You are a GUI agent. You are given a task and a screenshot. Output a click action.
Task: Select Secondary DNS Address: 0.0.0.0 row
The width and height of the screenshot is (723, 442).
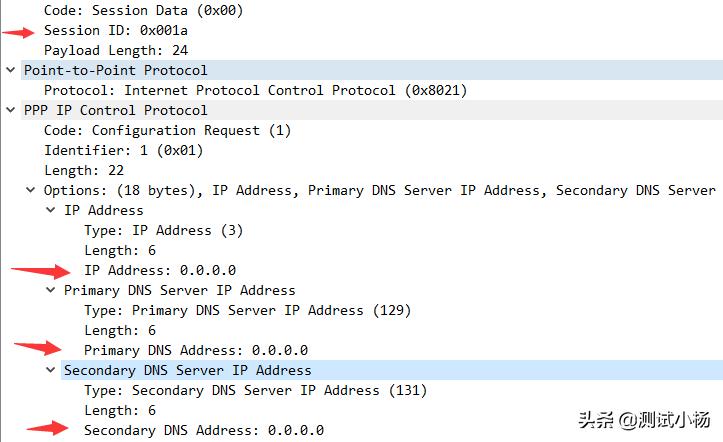pyautogui.click(x=204, y=430)
